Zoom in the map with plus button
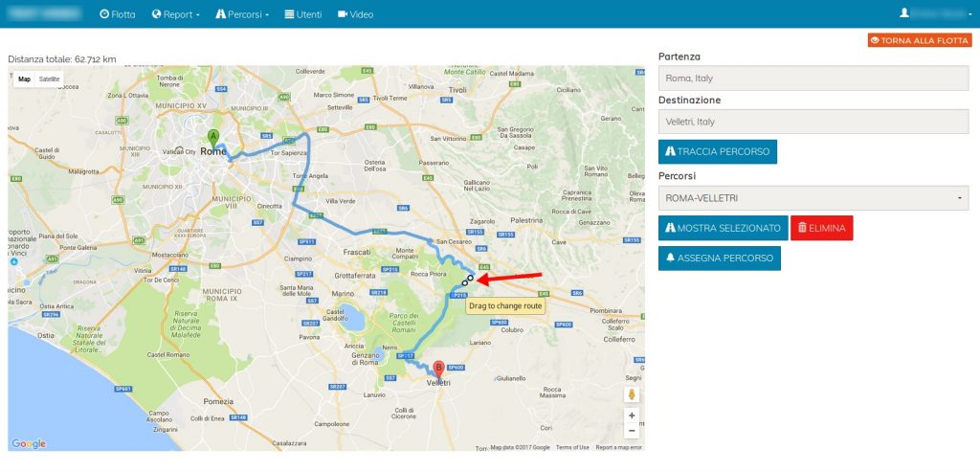 [632, 416]
